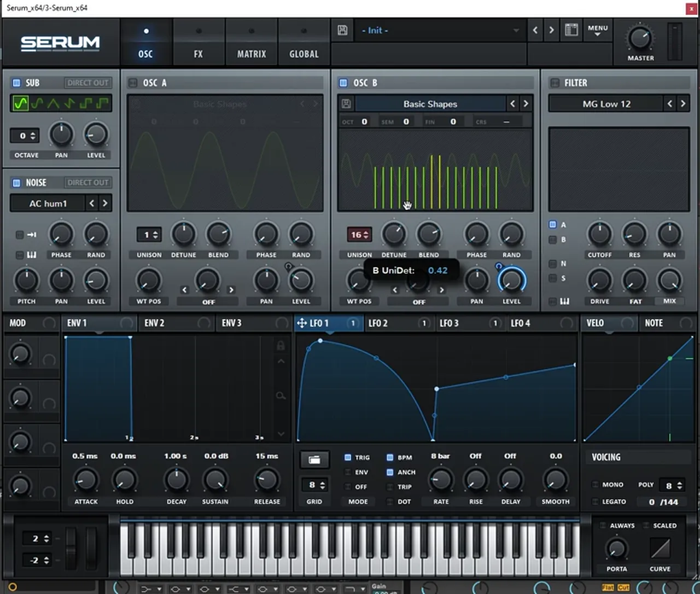Screen dimensions: 700x594
Task: Select next filter type after MG Low 12
Action: [682, 103]
